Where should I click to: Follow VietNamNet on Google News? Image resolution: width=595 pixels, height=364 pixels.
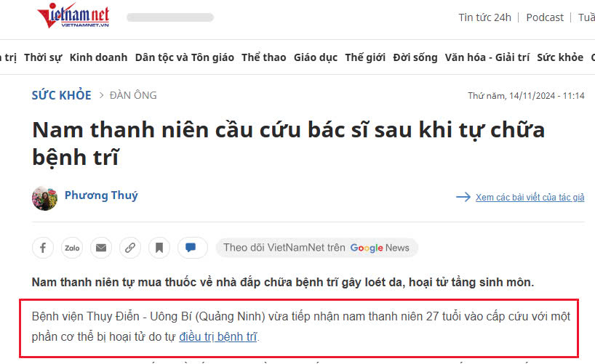tap(317, 248)
